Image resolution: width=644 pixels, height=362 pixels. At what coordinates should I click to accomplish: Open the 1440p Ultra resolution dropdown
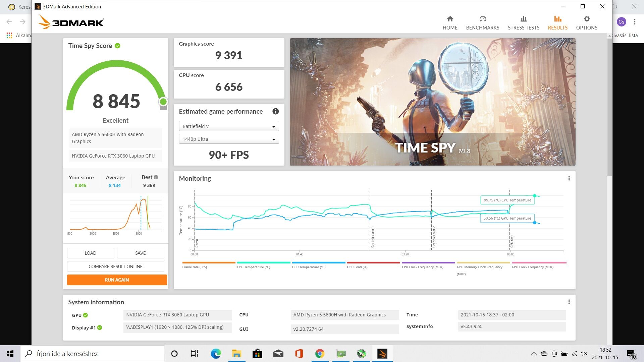229,139
